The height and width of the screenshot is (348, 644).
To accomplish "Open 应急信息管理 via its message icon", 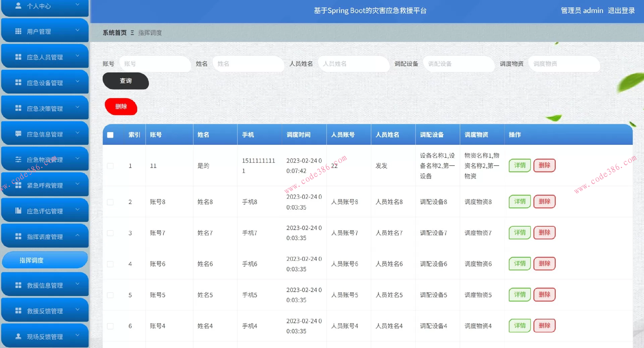I will pos(18,134).
